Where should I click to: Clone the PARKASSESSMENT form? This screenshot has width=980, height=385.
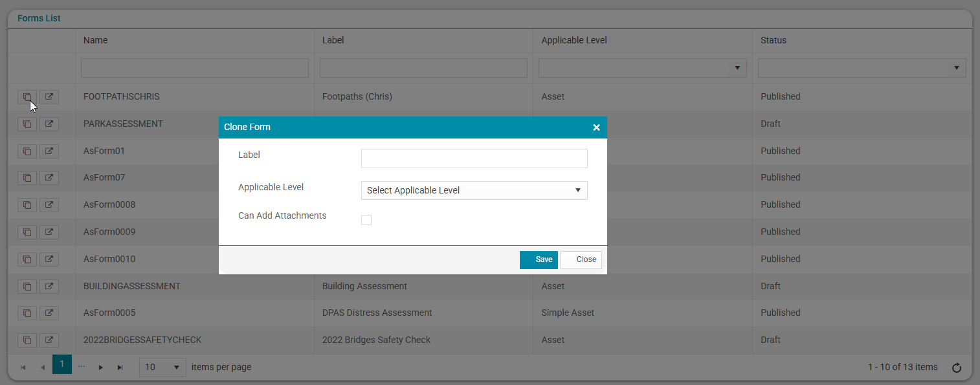coord(27,124)
